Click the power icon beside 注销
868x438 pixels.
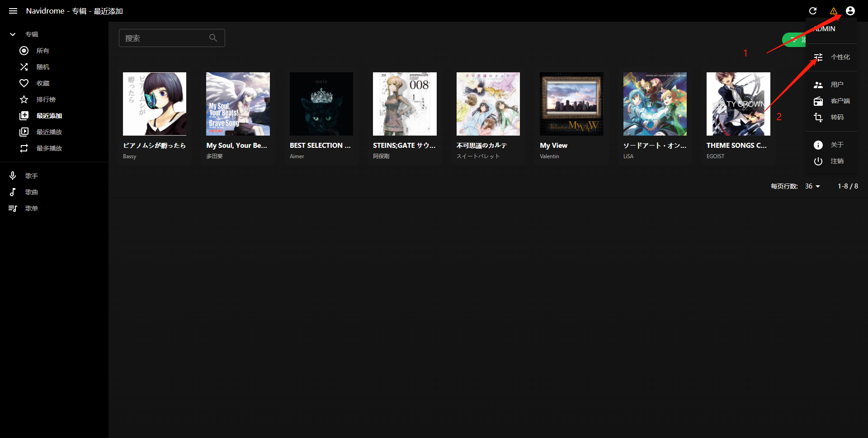point(818,161)
